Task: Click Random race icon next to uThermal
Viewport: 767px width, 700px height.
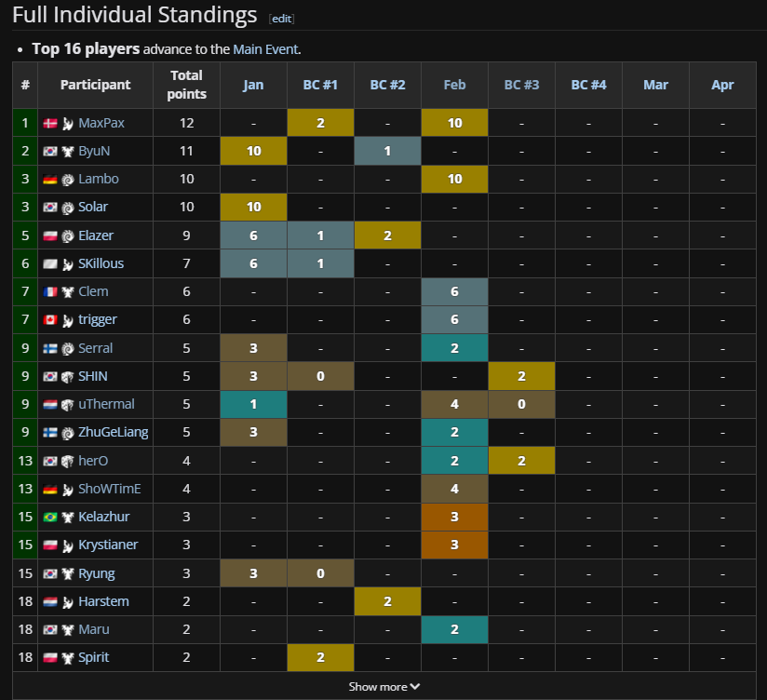Action: pos(68,405)
